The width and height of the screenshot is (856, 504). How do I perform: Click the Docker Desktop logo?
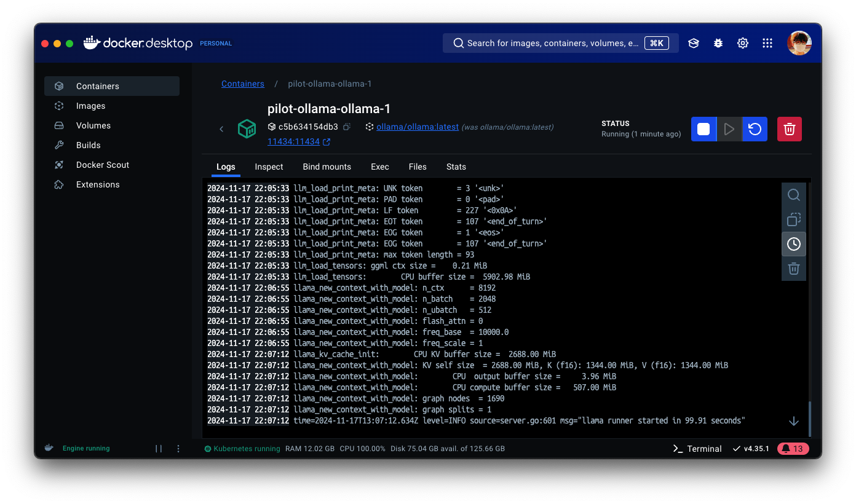pyautogui.click(x=138, y=43)
